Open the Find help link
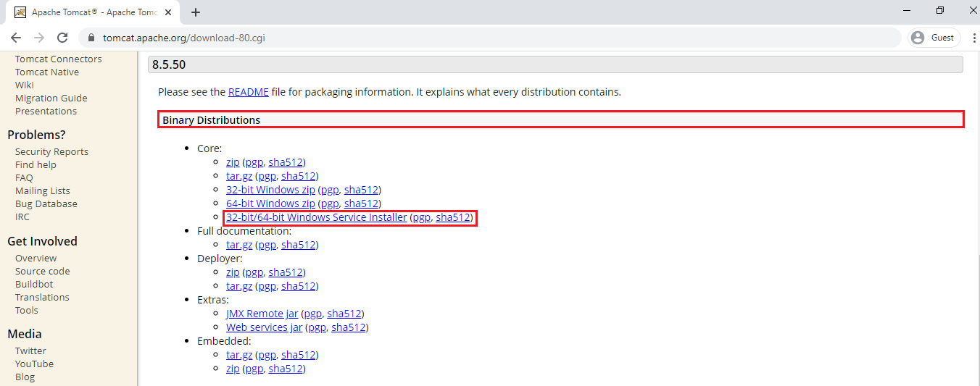 click(36, 165)
